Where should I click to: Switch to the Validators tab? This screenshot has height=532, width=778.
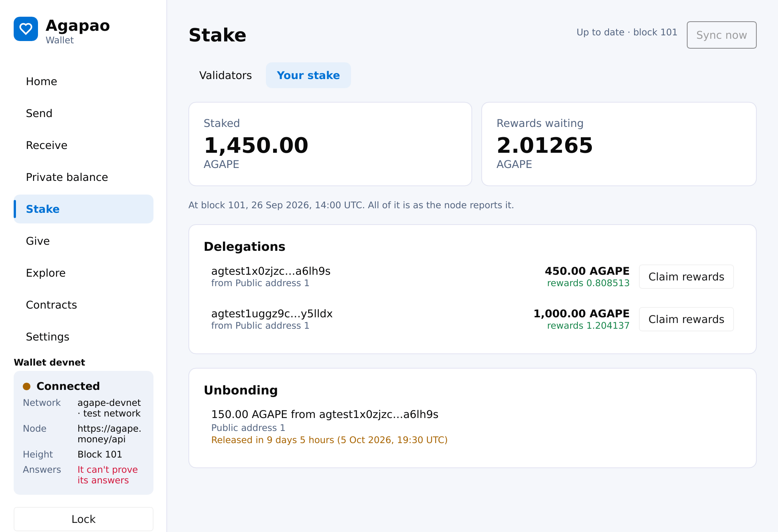coord(226,75)
